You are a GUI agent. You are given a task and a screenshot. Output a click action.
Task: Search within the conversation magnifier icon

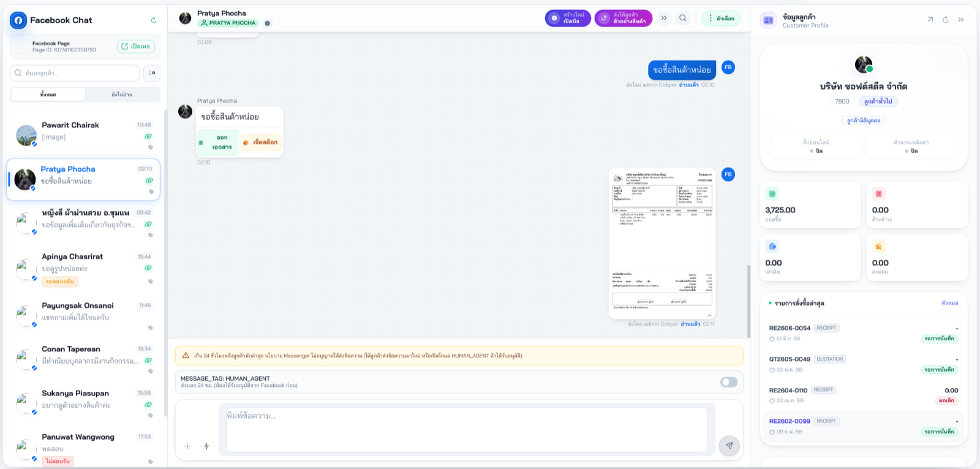point(683,18)
